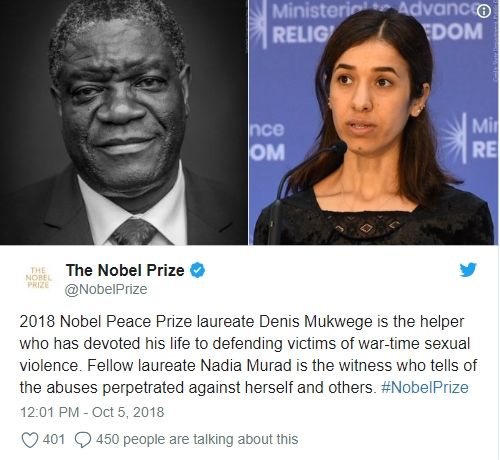500x460 pixels.
Task: Like the tweet with the heart icon
Action: coord(29,439)
